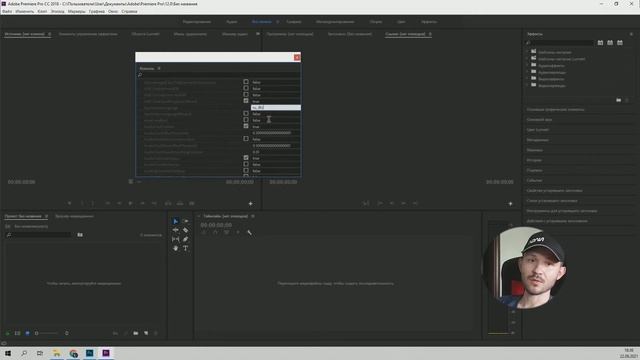Open the Изменить menu
640x360 pixels.
24,11
